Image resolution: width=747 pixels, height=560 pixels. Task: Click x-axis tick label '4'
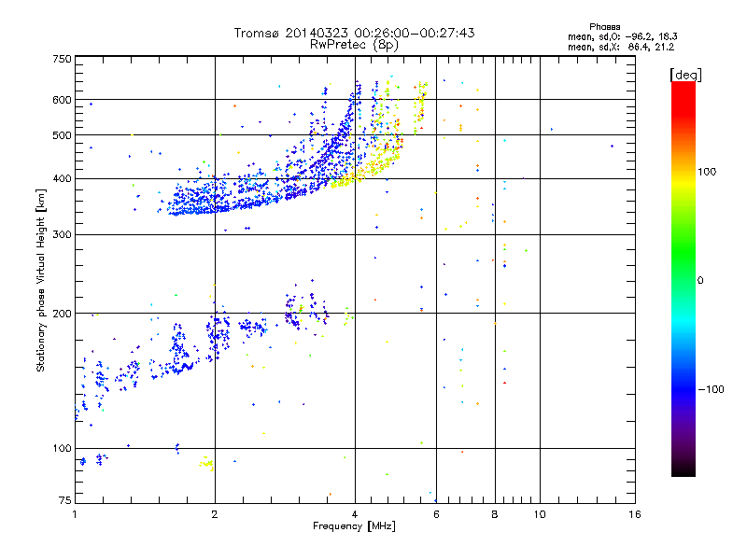click(355, 514)
